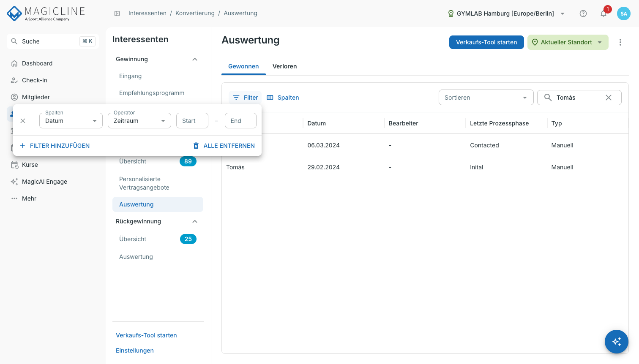Image resolution: width=639 pixels, height=364 pixels.
Task: Open the Operator Zeitraum dropdown
Action: click(139, 121)
